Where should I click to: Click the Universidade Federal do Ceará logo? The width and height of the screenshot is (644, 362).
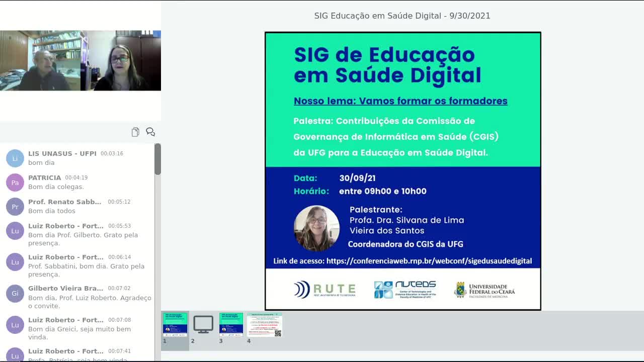[x=485, y=290]
